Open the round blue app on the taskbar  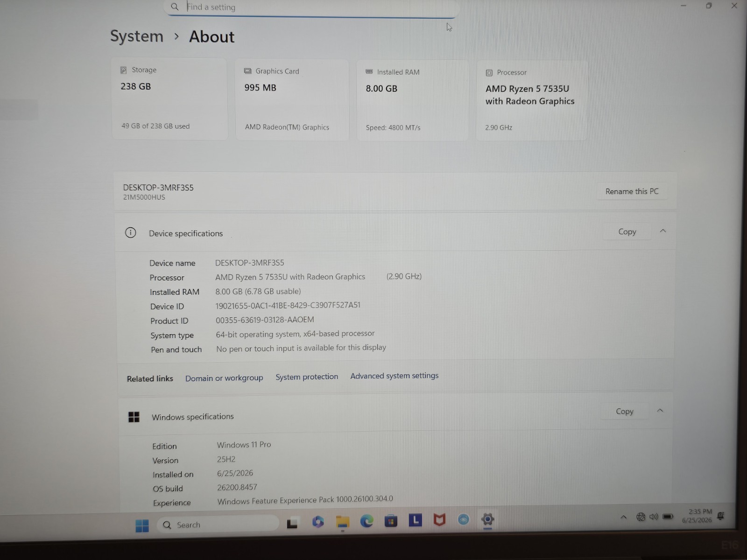(464, 519)
